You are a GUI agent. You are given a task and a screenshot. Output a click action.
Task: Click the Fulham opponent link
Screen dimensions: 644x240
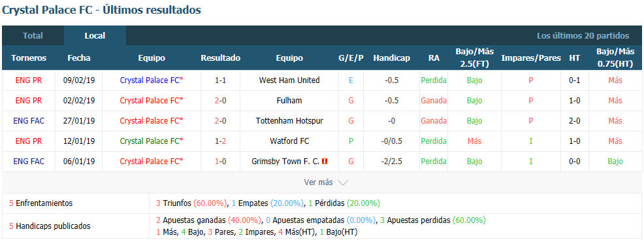point(289,100)
